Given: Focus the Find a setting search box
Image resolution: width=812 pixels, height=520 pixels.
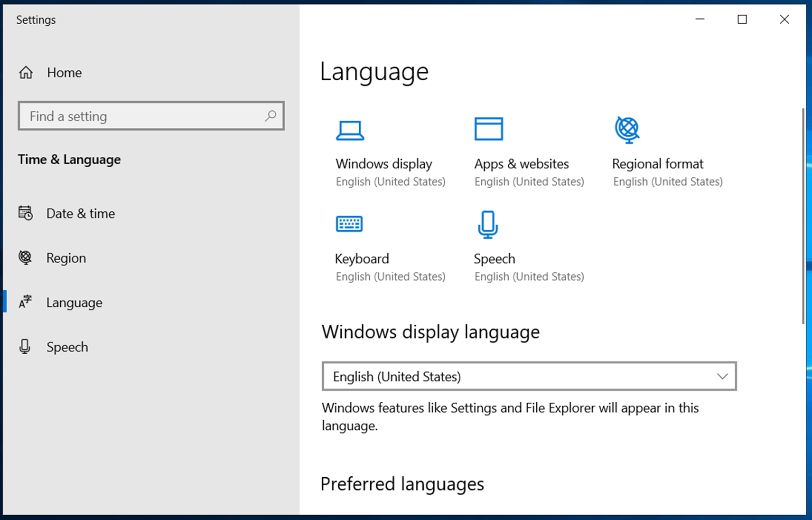Looking at the screenshot, I should [x=151, y=116].
